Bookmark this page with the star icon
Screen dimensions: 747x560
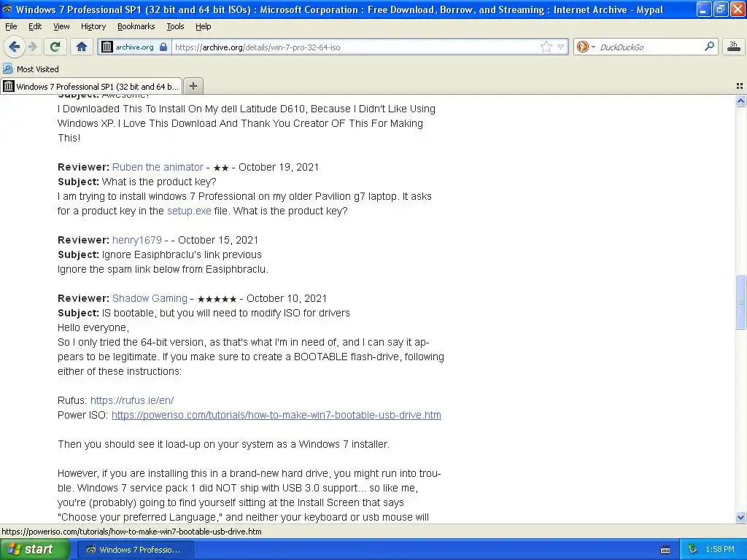click(x=546, y=47)
